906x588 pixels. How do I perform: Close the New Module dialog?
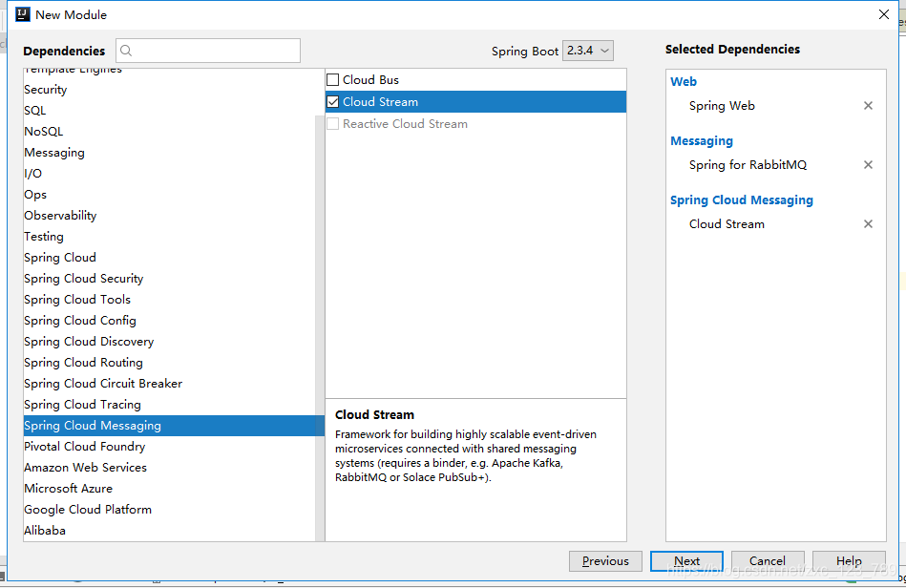883,14
